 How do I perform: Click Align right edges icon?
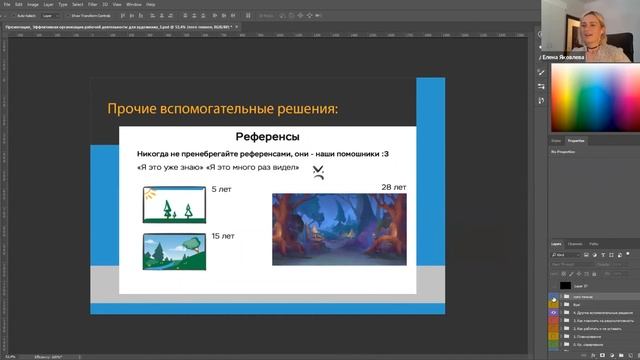click(171, 16)
